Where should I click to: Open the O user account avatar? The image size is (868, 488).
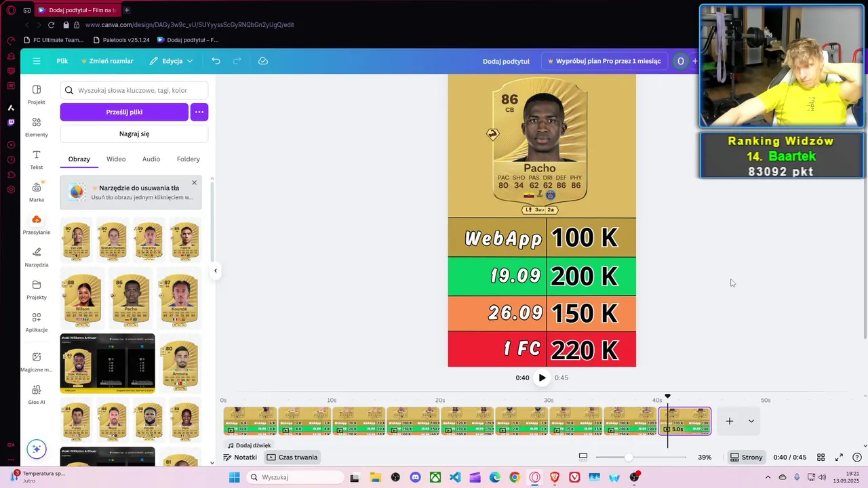(x=681, y=61)
